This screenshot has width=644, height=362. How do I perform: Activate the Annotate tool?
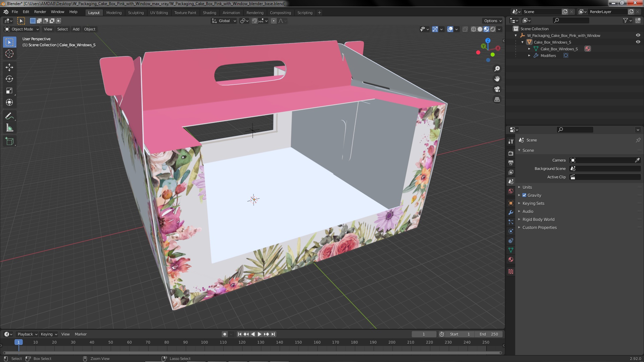pyautogui.click(x=9, y=116)
